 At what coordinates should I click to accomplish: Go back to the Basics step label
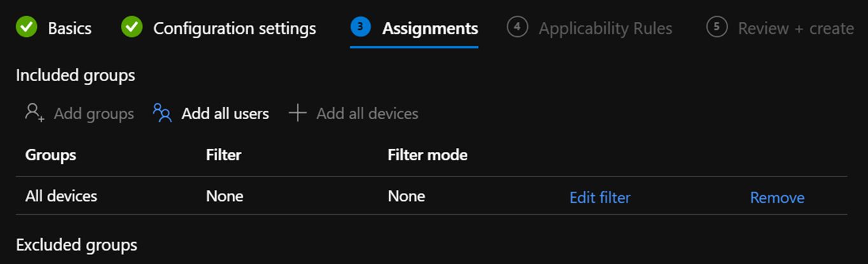(x=69, y=28)
